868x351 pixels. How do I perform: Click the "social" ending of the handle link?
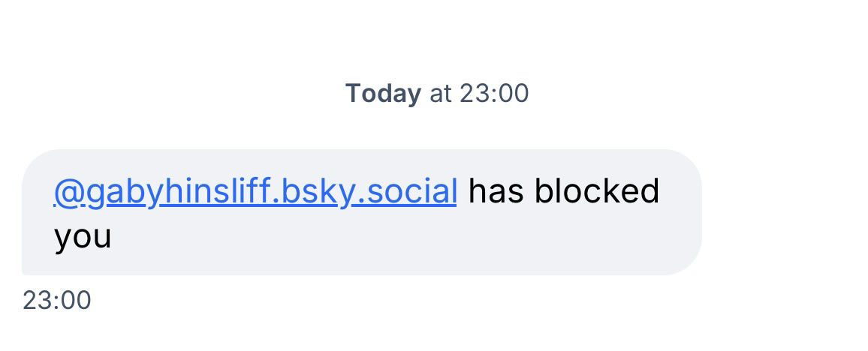pyautogui.click(x=417, y=192)
